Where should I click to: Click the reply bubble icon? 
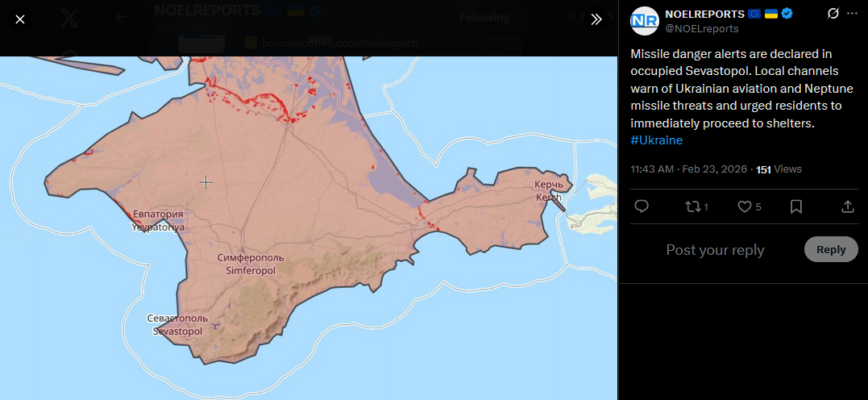coord(641,206)
